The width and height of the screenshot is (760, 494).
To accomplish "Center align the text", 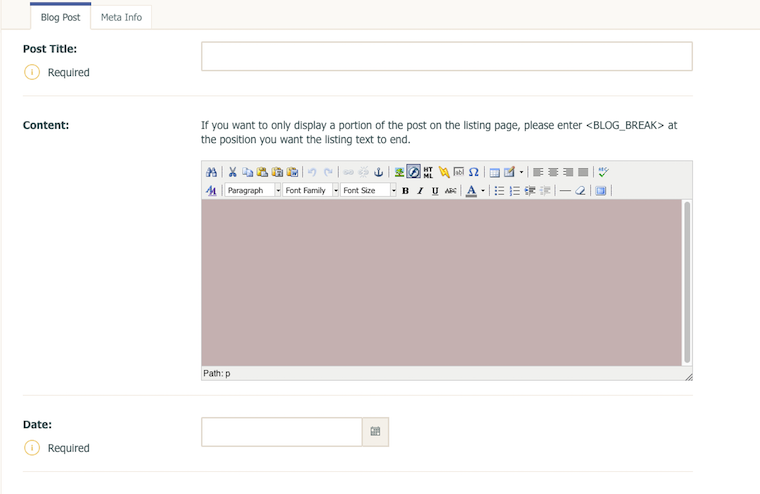I will tap(553, 172).
